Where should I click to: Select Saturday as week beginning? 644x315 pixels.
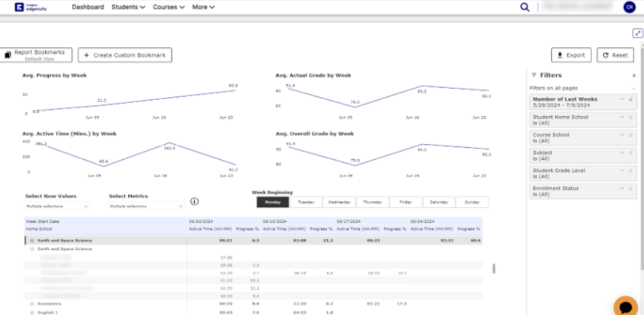439,202
